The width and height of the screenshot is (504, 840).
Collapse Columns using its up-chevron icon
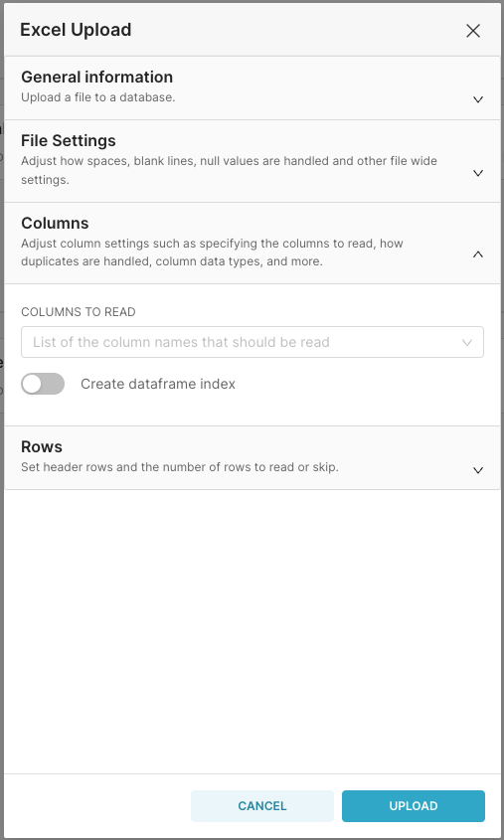[478, 254]
